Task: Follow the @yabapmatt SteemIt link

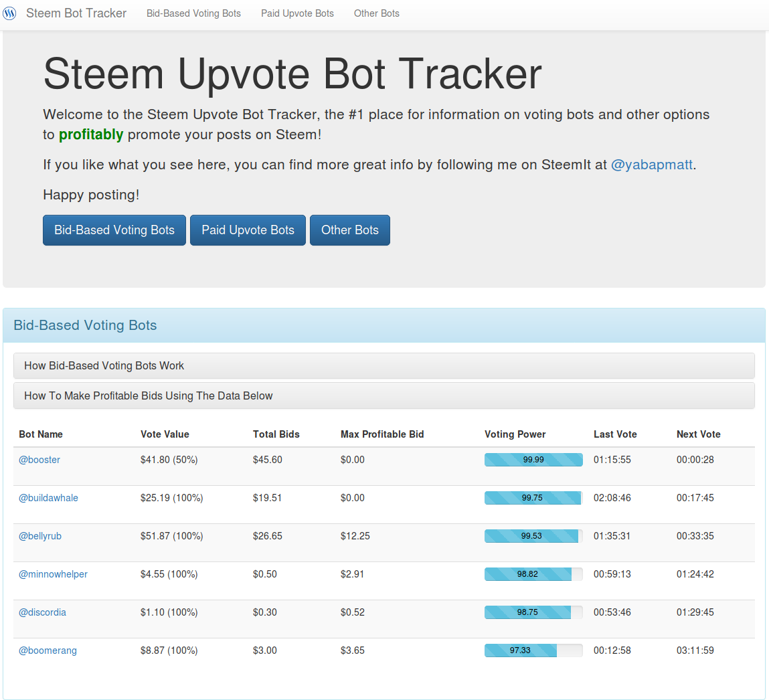Action: tap(652, 165)
